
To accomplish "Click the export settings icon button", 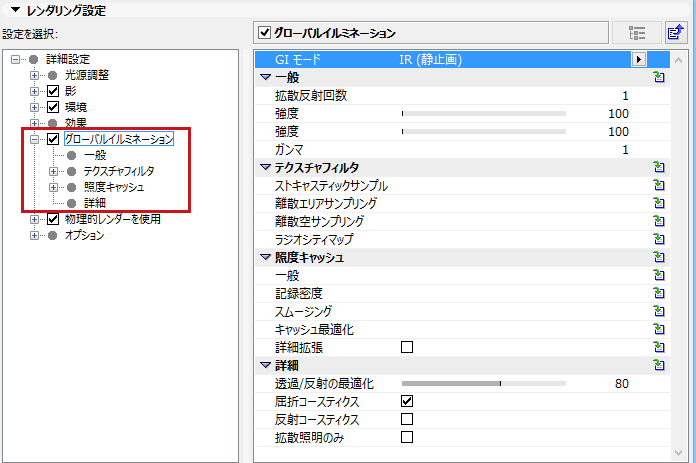I will 676,33.
